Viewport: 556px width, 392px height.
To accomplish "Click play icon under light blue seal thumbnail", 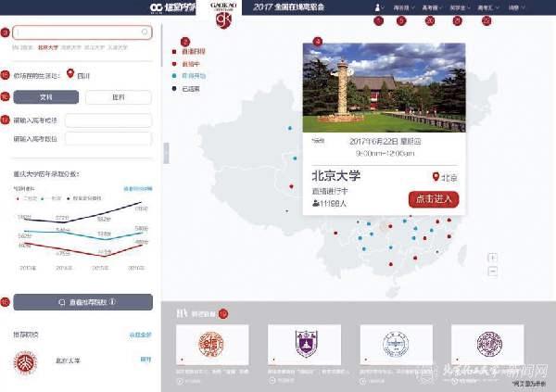I will click(x=363, y=382).
